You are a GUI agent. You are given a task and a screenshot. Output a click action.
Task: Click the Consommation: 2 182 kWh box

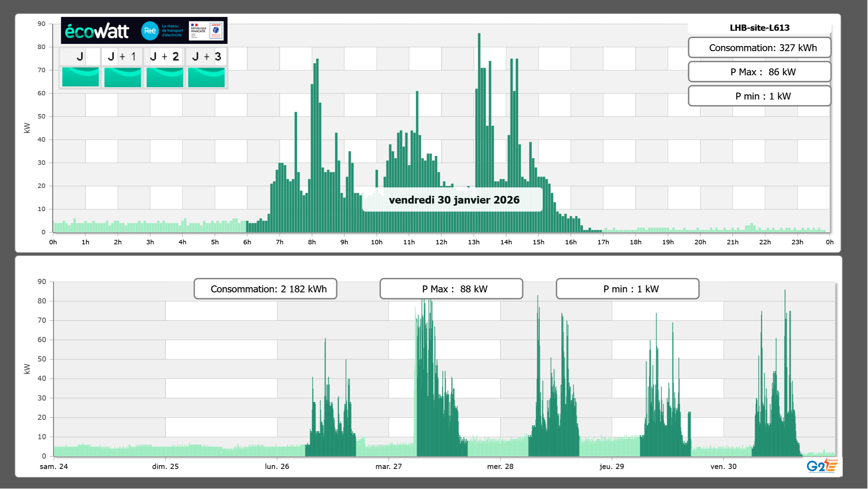tap(265, 289)
